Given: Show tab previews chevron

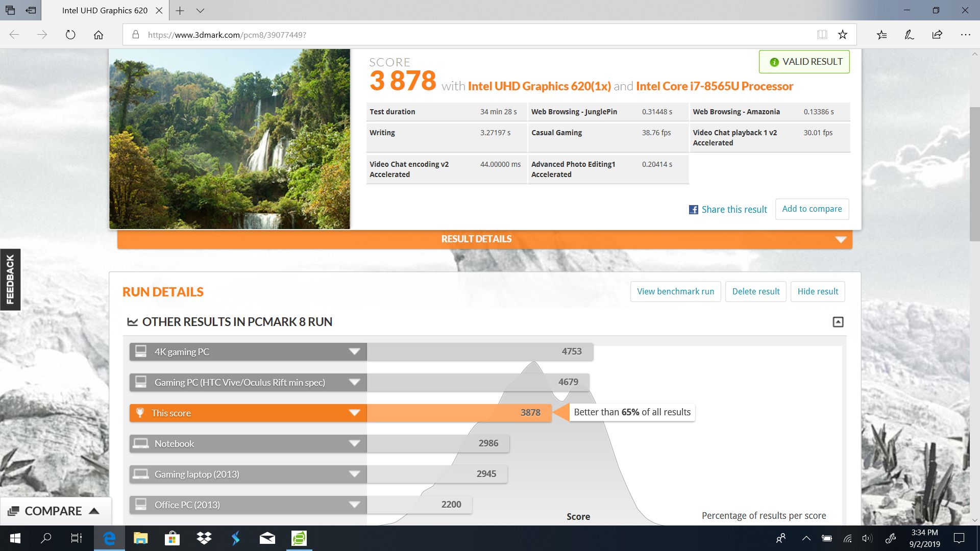Looking at the screenshot, I should (x=200, y=10).
